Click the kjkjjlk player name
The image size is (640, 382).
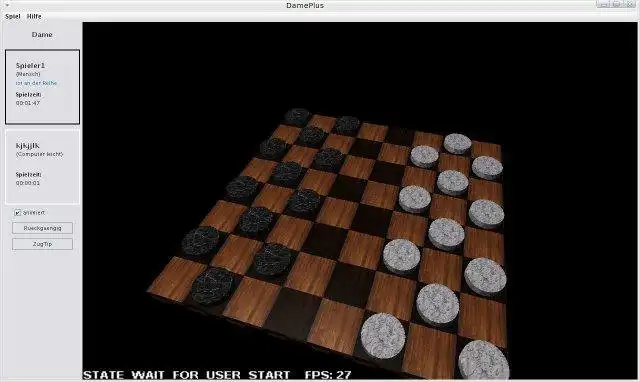click(28, 145)
